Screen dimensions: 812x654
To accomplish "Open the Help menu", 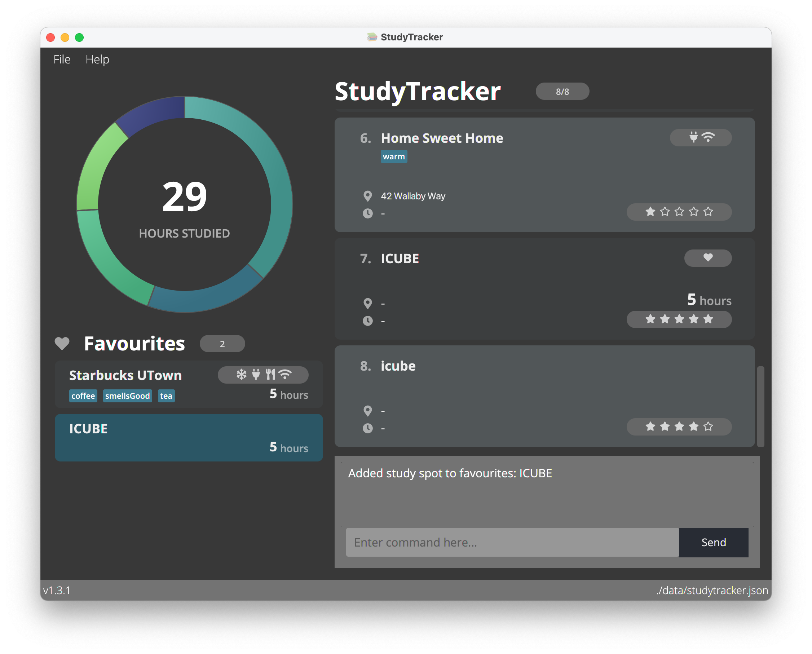I will click(97, 59).
